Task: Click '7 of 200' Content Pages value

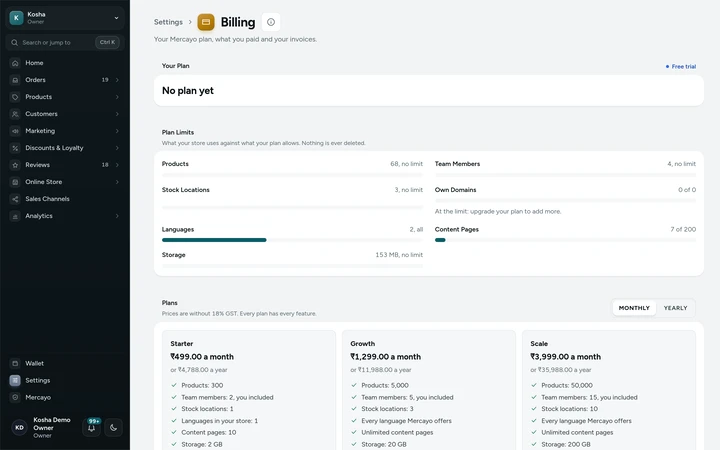Action: tap(683, 229)
